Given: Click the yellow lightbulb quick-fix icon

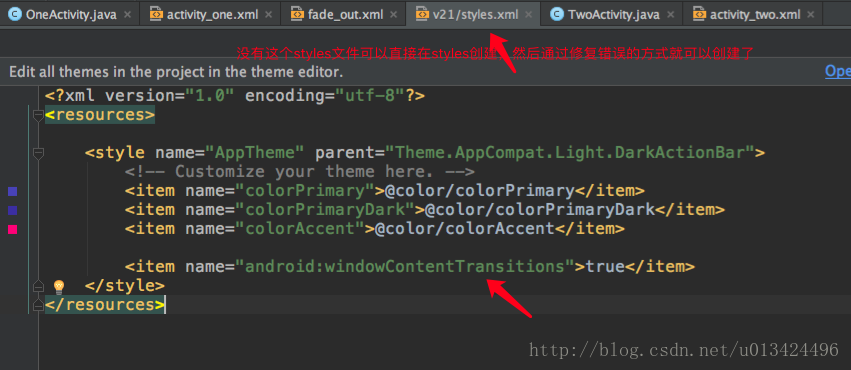Looking at the screenshot, I should [x=59, y=286].
